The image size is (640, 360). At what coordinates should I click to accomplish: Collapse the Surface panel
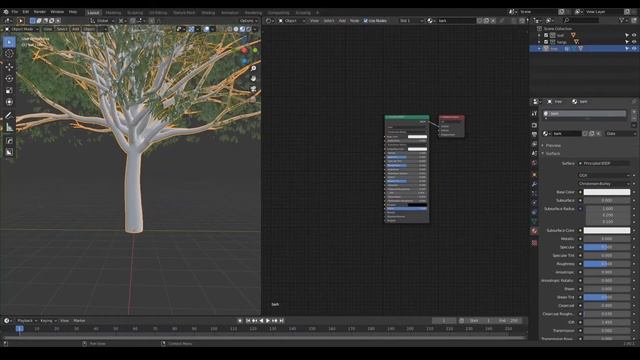coord(552,153)
